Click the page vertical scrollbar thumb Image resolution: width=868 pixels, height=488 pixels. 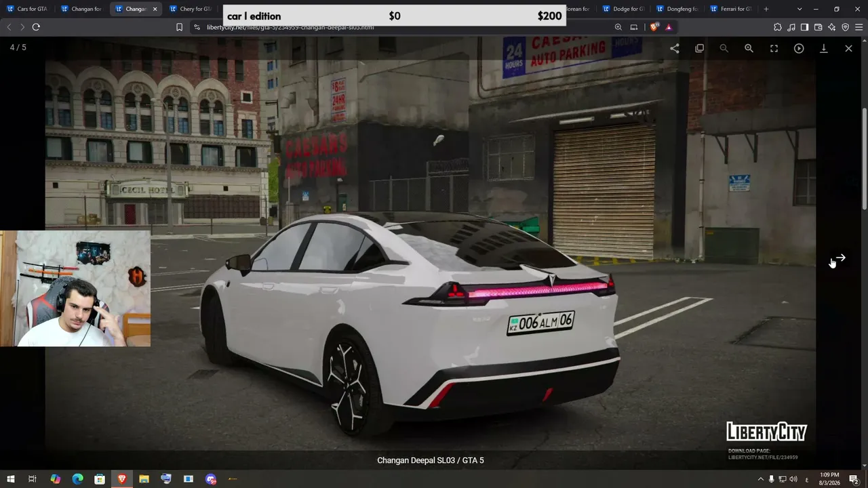click(x=865, y=159)
